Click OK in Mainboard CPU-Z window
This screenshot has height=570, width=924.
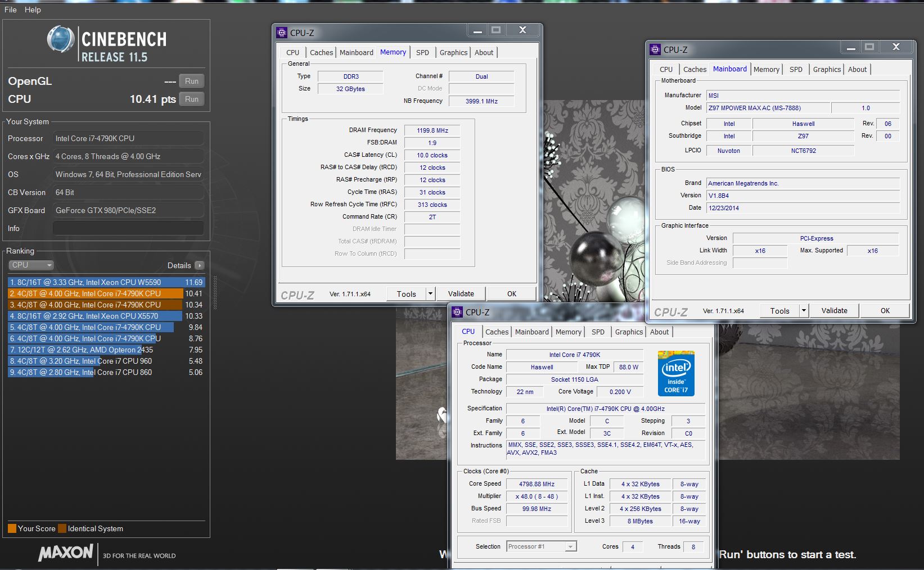[x=885, y=310]
